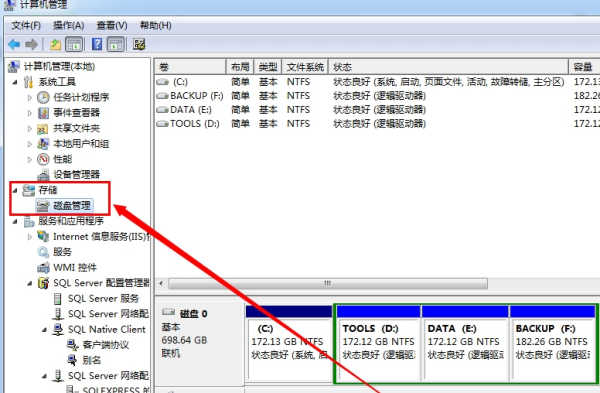Toggle the show/hide console tree icon

74,44
